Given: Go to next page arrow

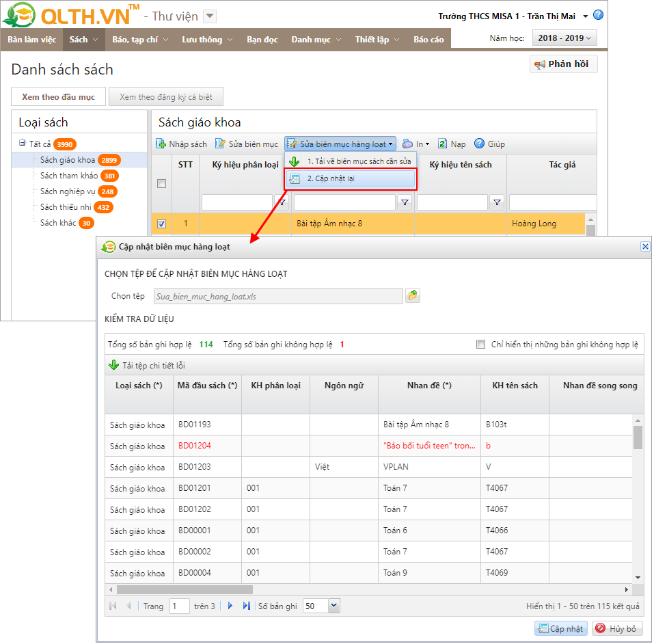Looking at the screenshot, I should (230, 606).
